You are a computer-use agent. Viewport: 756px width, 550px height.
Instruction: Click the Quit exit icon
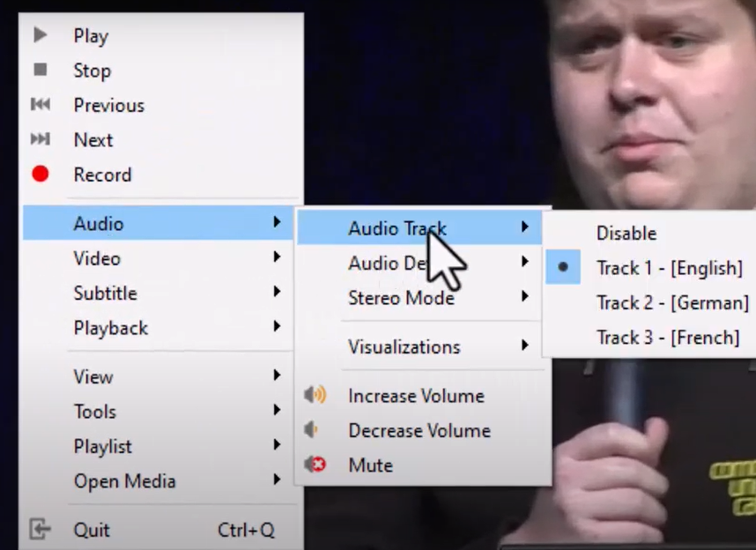coord(41,529)
